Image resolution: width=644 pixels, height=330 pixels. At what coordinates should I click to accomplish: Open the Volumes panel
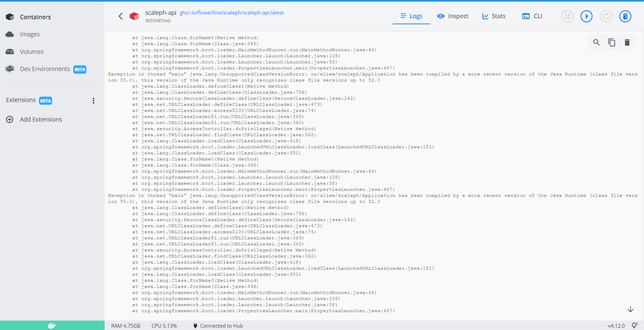(32, 52)
